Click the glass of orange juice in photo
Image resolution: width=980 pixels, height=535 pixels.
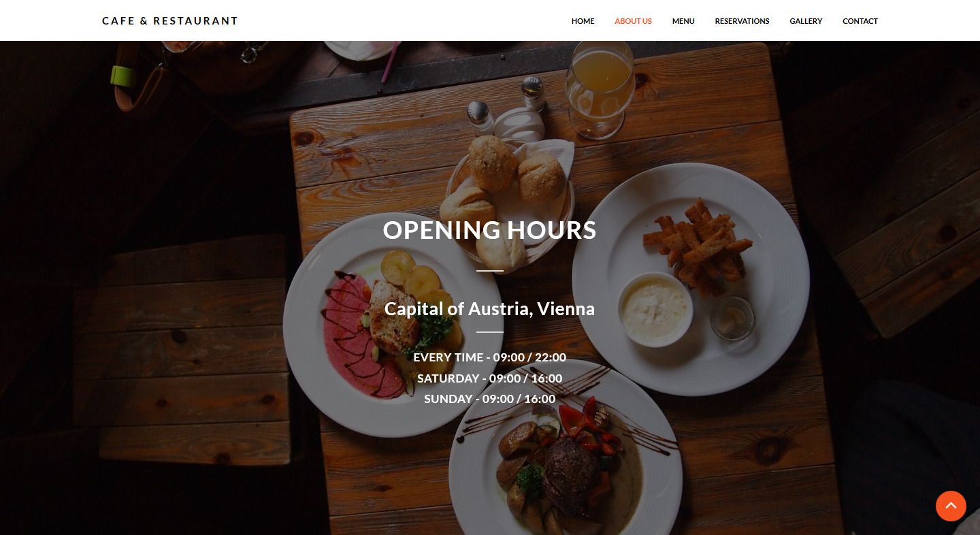tap(600, 88)
